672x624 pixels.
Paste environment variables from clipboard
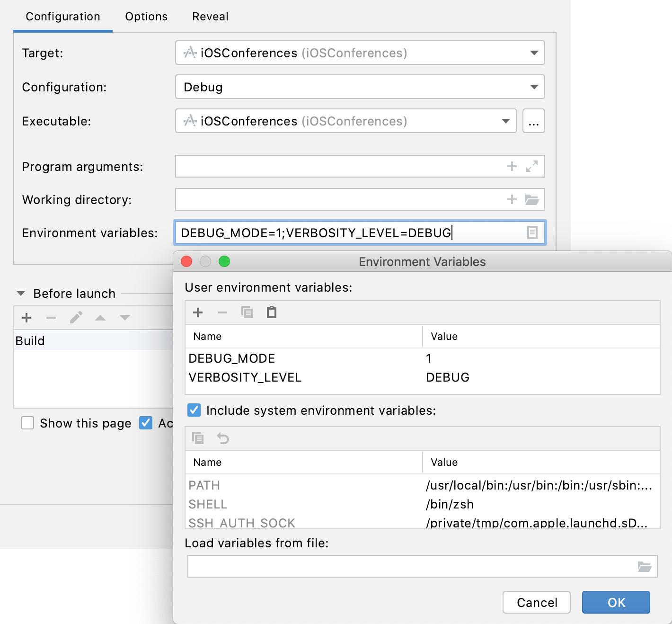click(x=271, y=312)
